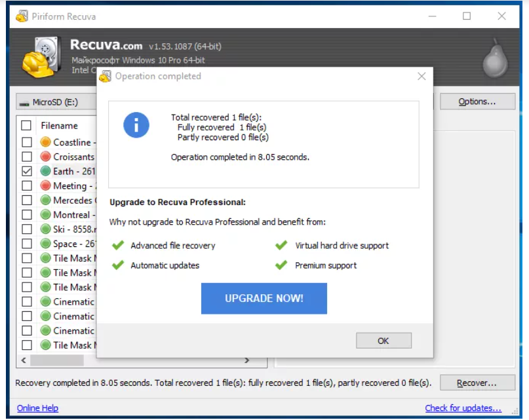Image resolution: width=529 pixels, height=420 pixels.
Task: Click the horizontal scrollbar thumb in the file list
Action: tap(56, 360)
